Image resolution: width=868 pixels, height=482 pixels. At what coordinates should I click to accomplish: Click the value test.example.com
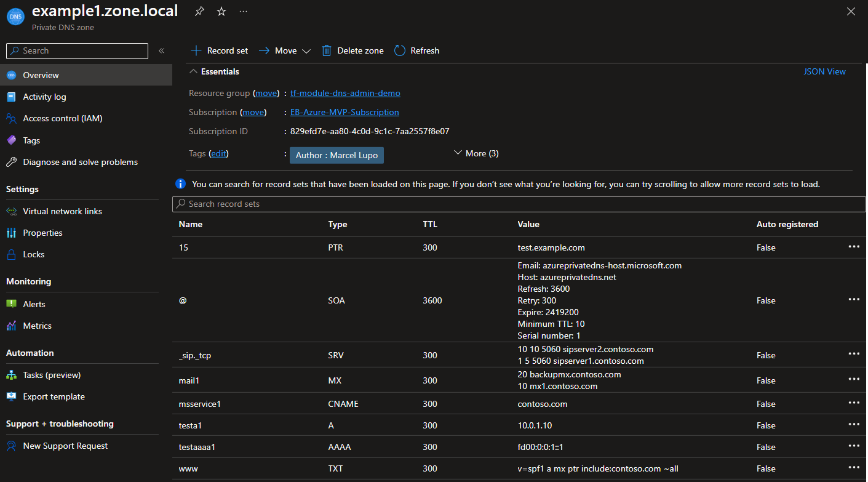551,247
